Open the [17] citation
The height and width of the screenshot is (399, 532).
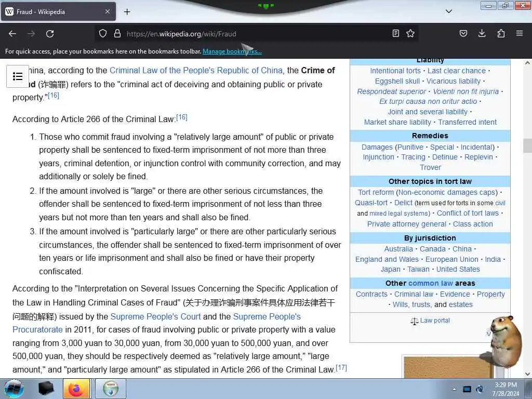tap(341, 367)
